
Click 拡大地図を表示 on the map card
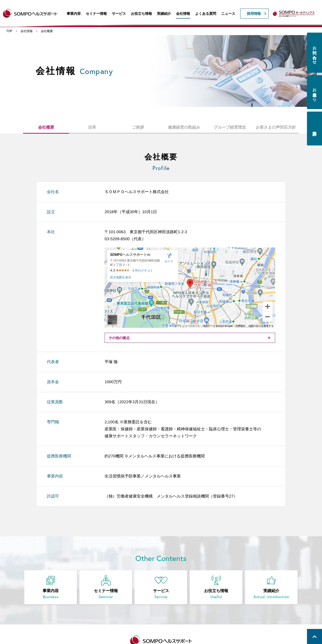pyautogui.click(x=121, y=277)
